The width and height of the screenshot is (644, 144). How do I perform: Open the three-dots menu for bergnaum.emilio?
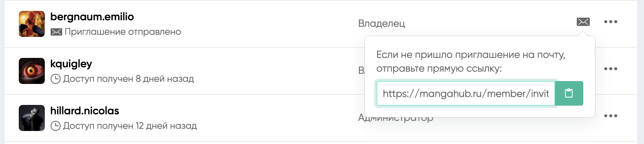[611, 22]
